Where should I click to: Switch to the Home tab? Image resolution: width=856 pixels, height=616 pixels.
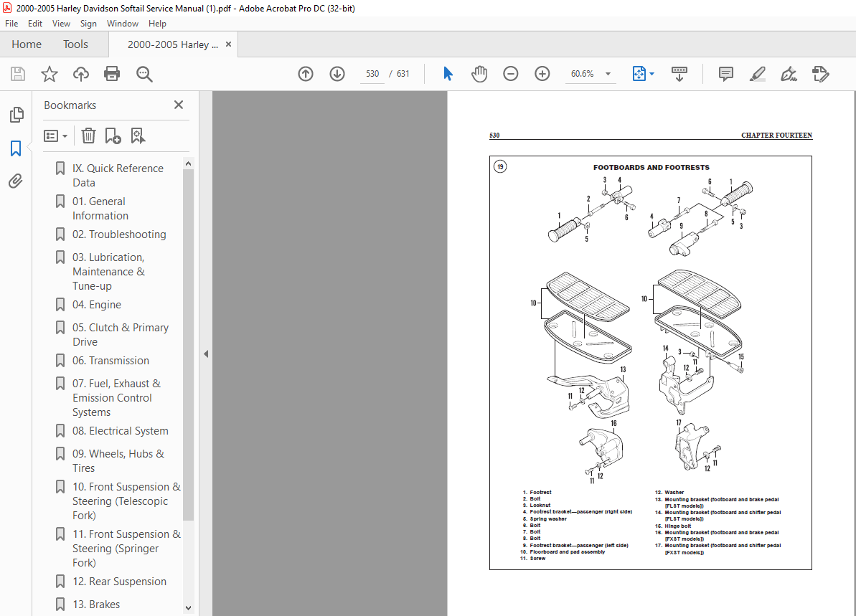[27, 44]
